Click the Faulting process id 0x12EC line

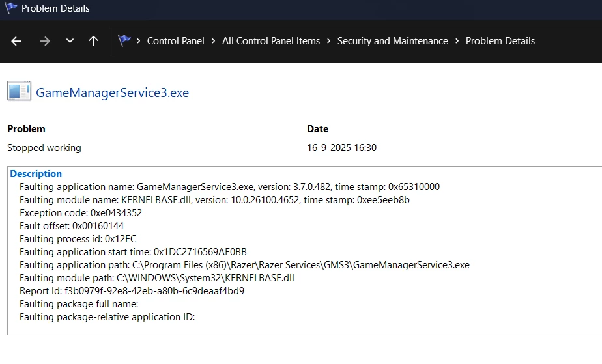[x=78, y=239]
